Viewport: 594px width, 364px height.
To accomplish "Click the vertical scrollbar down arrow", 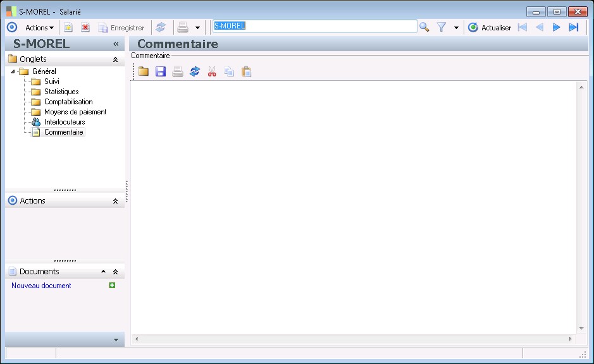I will point(581,329).
